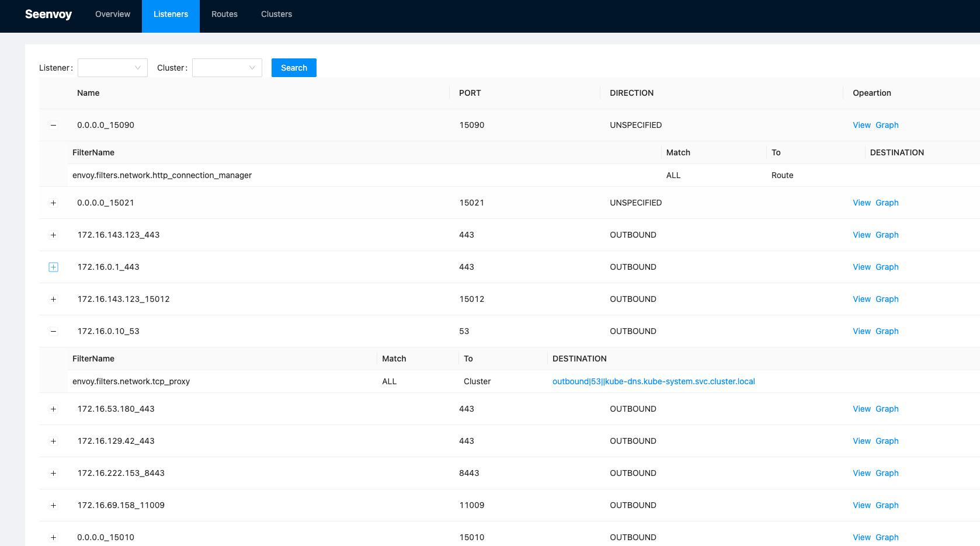Expand the 172.16.53.180_443 listener row
Image resolution: width=980 pixels, height=546 pixels.
(x=53, y=409)
